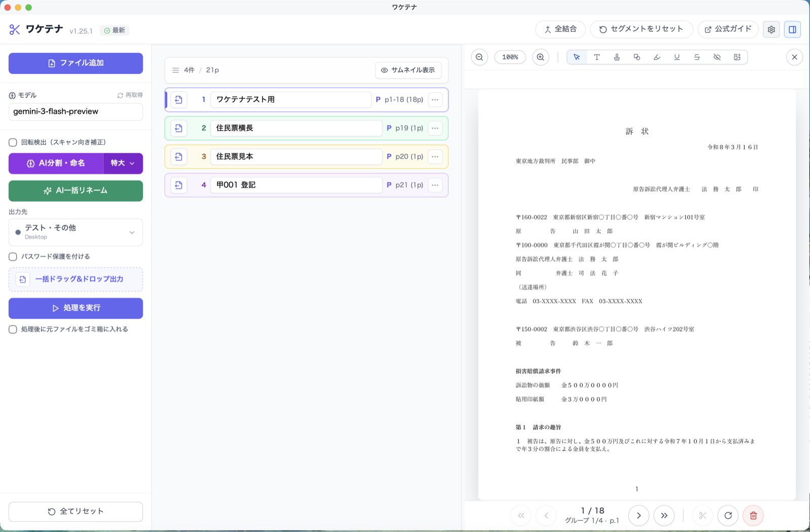Open more options for ワケテナテスト用 segment
The height and width of the screenshot is (532, 810).
[x=435, y=100]
